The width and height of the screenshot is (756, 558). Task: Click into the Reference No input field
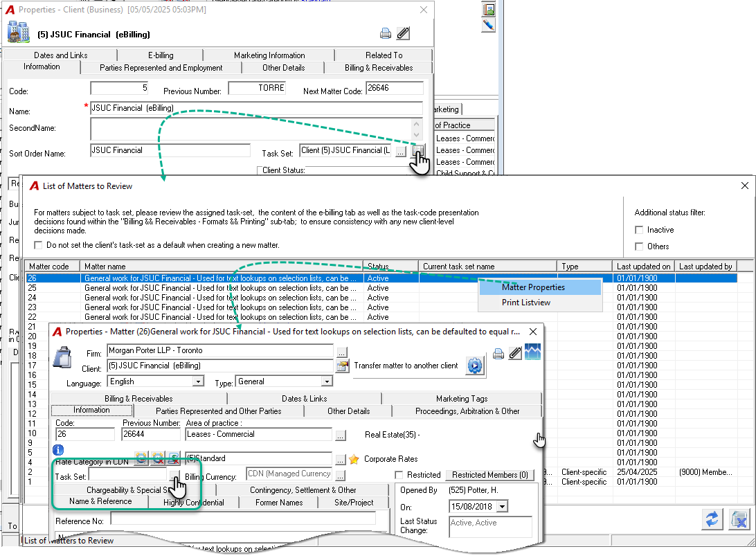pos(243,519)
